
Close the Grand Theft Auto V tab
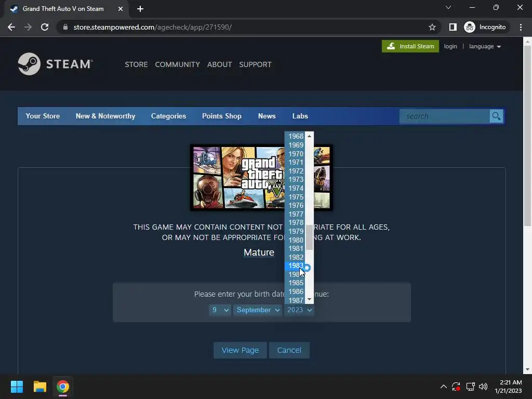[121, 9]
